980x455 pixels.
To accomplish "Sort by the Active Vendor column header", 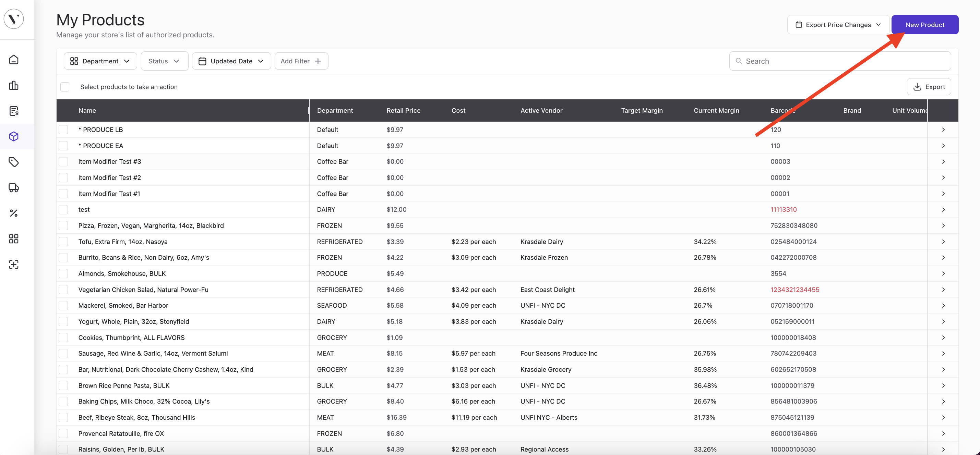I will [x=541, y=111].
